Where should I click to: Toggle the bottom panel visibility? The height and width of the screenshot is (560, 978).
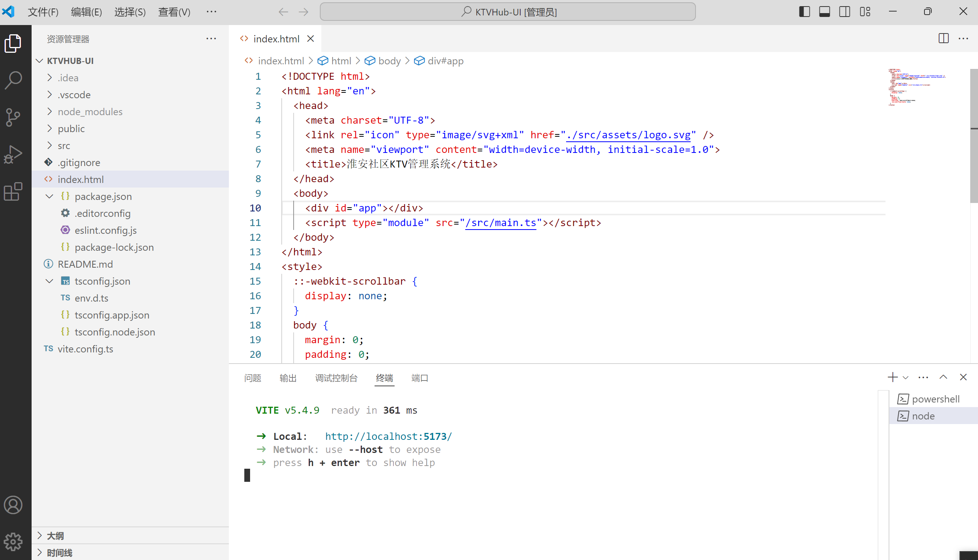pyautogui.click(x=824, y=12)
